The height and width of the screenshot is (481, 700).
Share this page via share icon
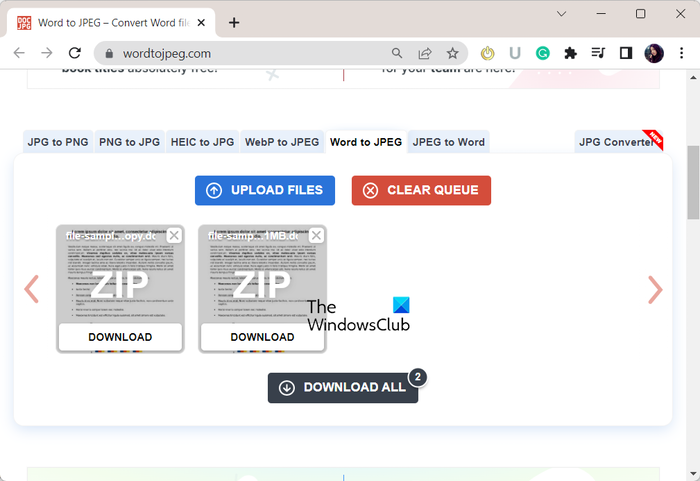point(425,53)
